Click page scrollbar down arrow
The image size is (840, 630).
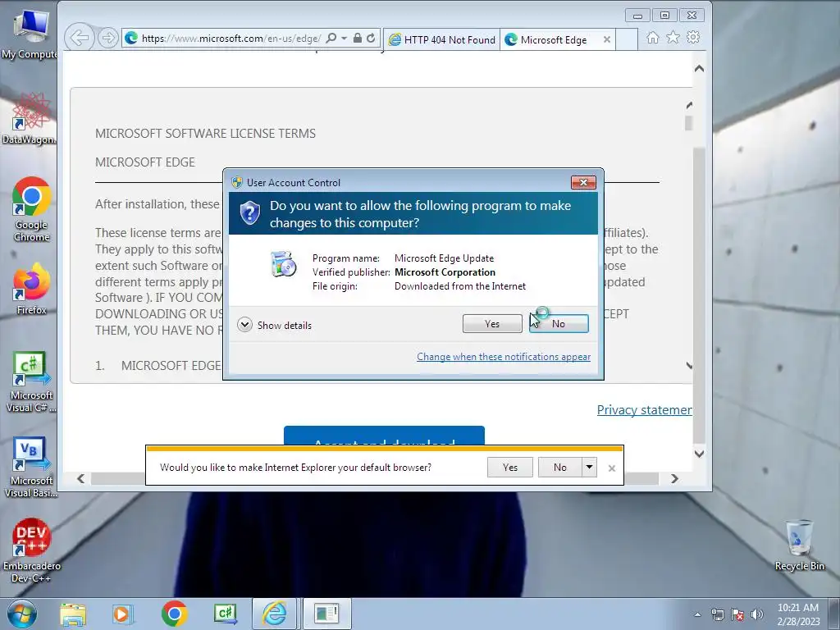[699, 454]
